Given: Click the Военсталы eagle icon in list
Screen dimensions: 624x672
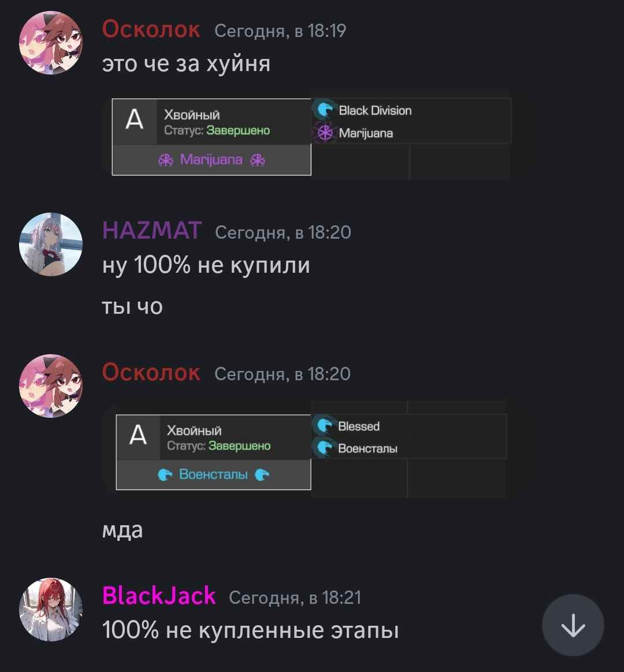Looking at the screenshot, I should pyautogui.click(x=325, y=448).
